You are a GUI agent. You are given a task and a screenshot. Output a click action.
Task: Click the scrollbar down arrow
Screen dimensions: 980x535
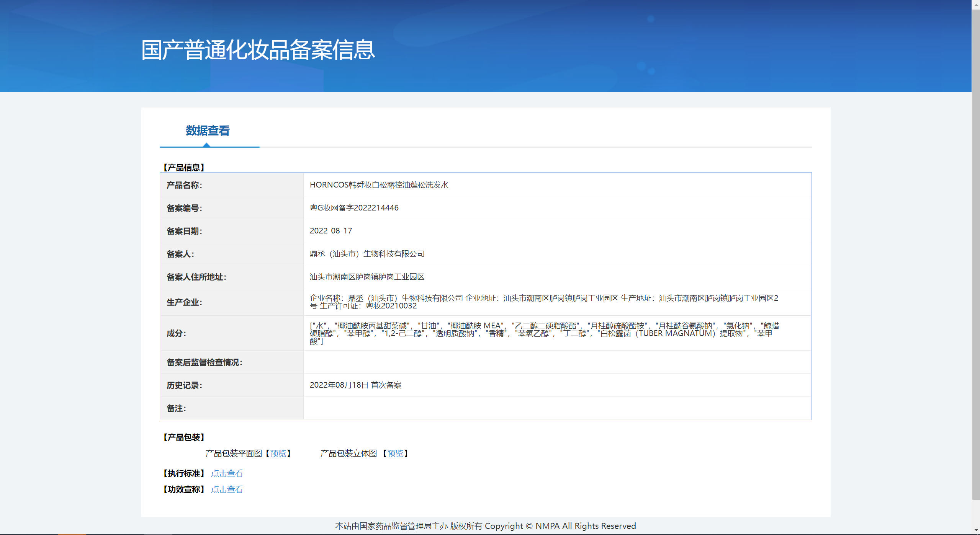(976, 530)
